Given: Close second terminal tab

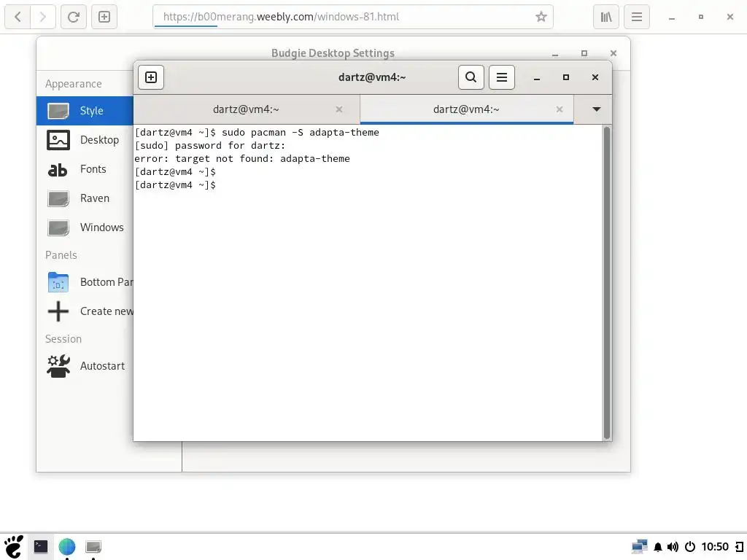Looking at the screenshot, I should coord(560,109).
